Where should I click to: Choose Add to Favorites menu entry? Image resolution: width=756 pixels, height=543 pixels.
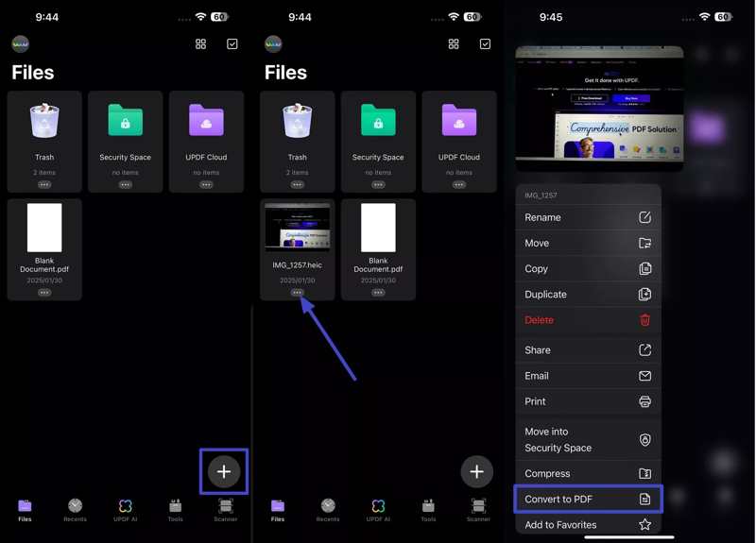pyautogui.click(x=588, y=524)
